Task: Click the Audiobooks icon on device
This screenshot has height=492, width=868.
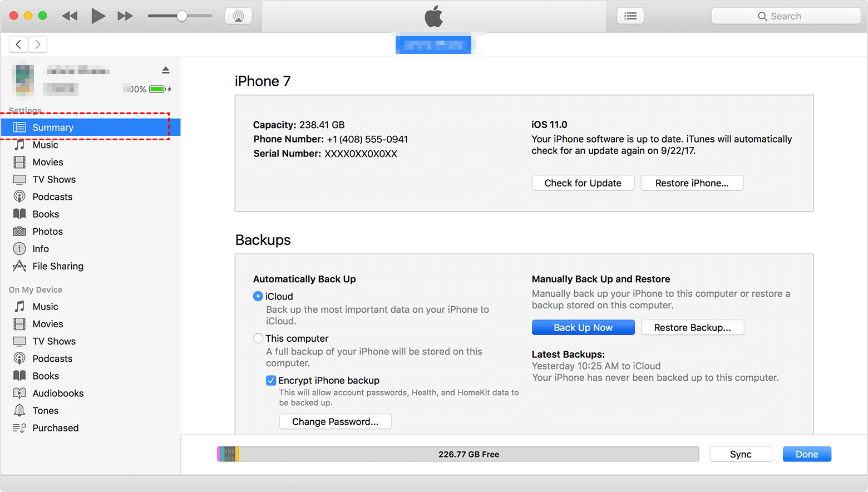Action: point(19,393)
